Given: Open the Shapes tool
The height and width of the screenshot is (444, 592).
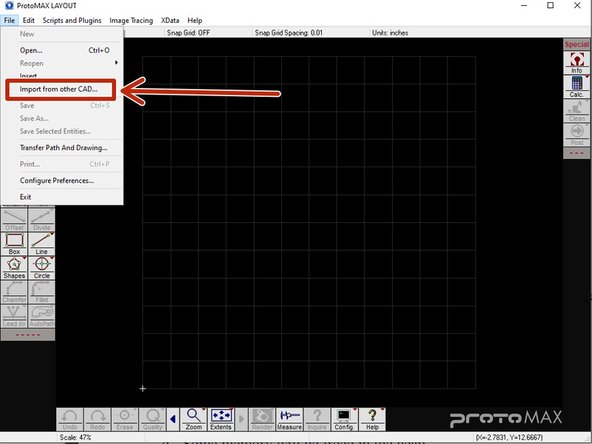Looking at the screenshot, I should point(14,268).
